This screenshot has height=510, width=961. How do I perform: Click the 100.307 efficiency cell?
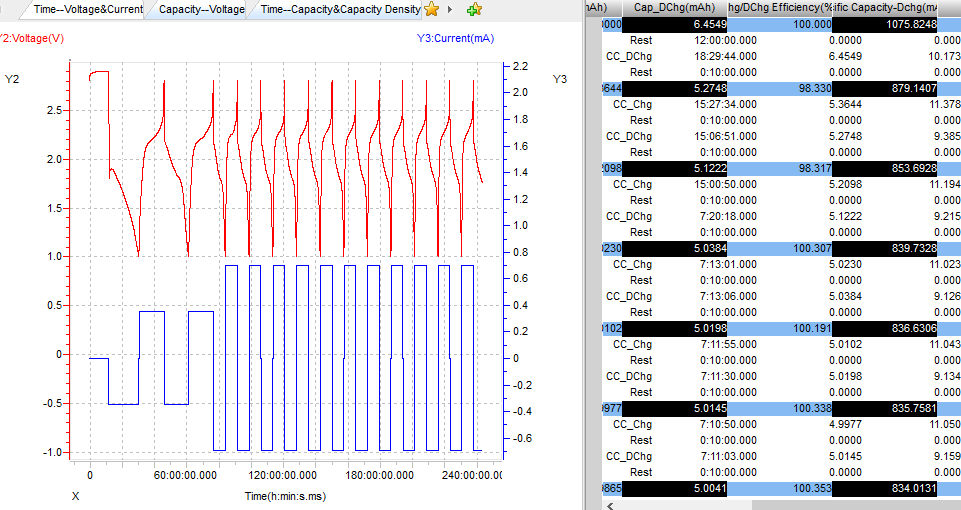click(780, 248)
